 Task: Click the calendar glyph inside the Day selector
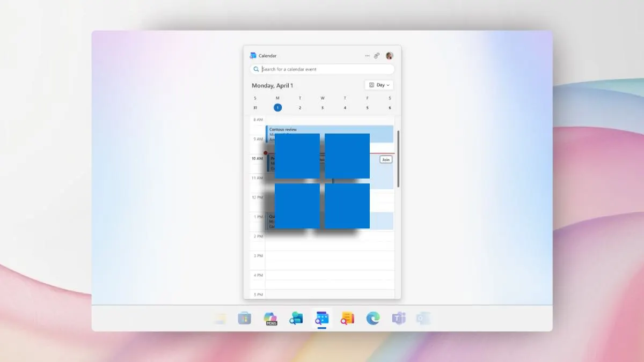[371, 85]
